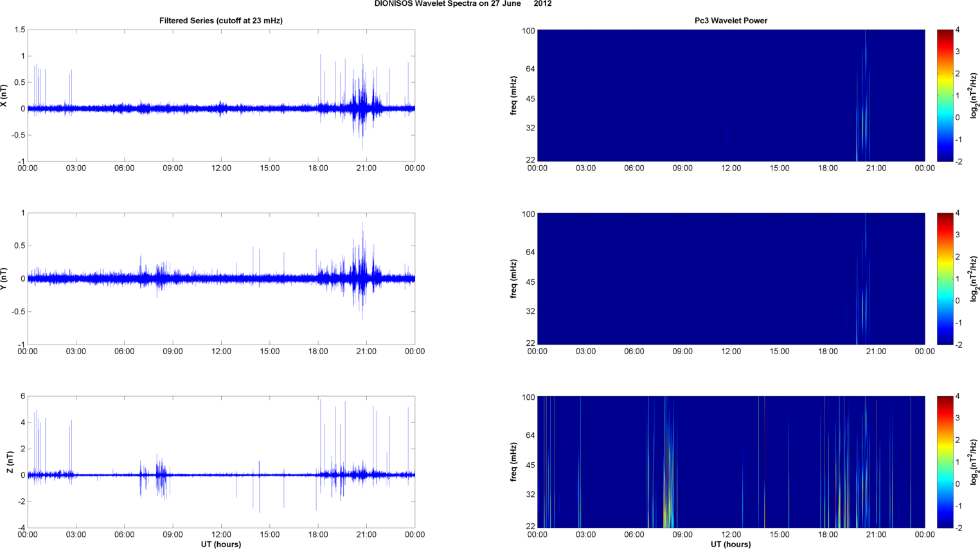Click the -4 tick on the Z (nT) axis
Screen dimensions: 980x549
[x=21, y=528]
